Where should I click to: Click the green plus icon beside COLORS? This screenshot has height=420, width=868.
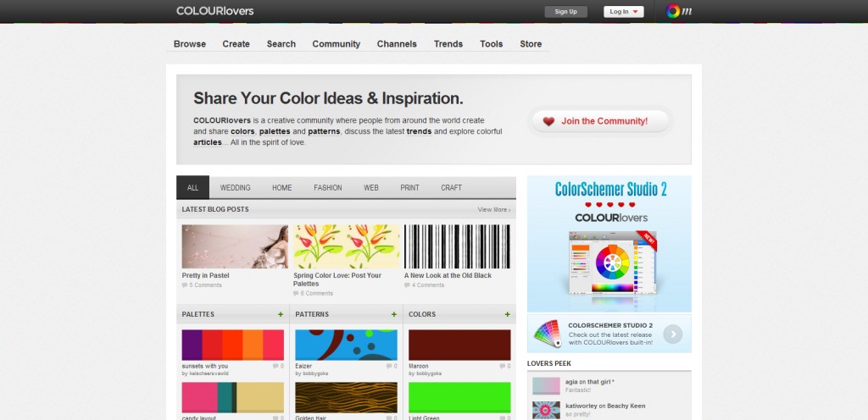coord(508,314)
